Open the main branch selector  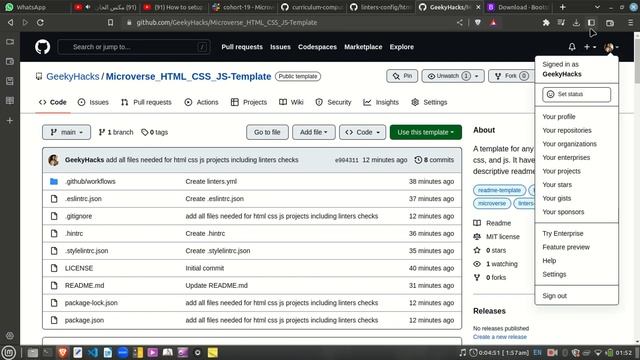coord(67,132)
